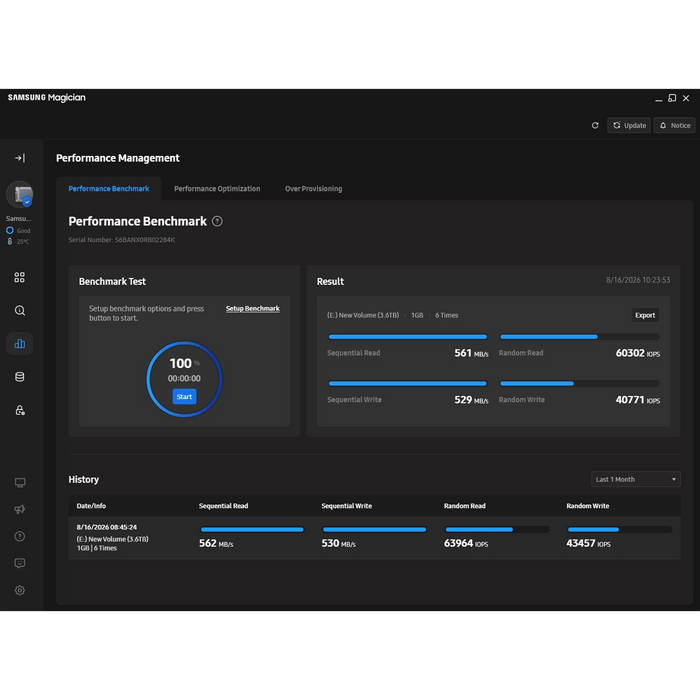Image resolution: width=700 pixels, height=700 pixels.
Task: Click the Setup Benchmark link
Action: [253, 308]
